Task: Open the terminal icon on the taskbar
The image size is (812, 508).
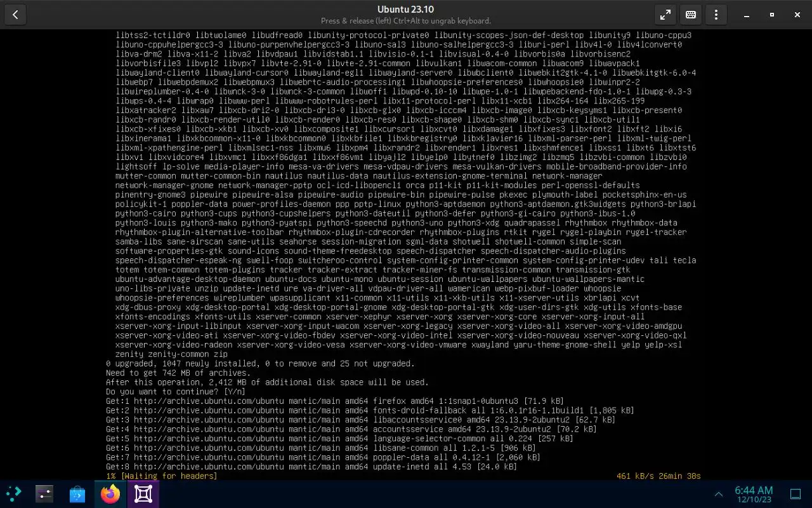Action: (x=44, y=494)
